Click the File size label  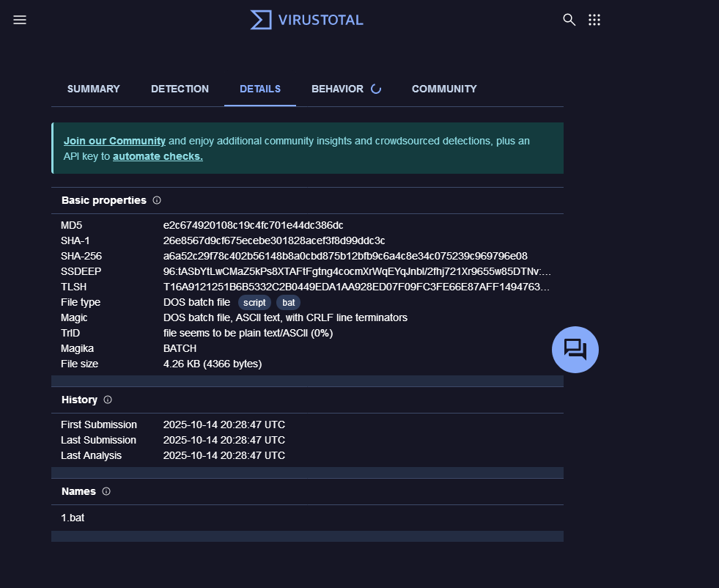pyautogui.click(x=79, y=364)
